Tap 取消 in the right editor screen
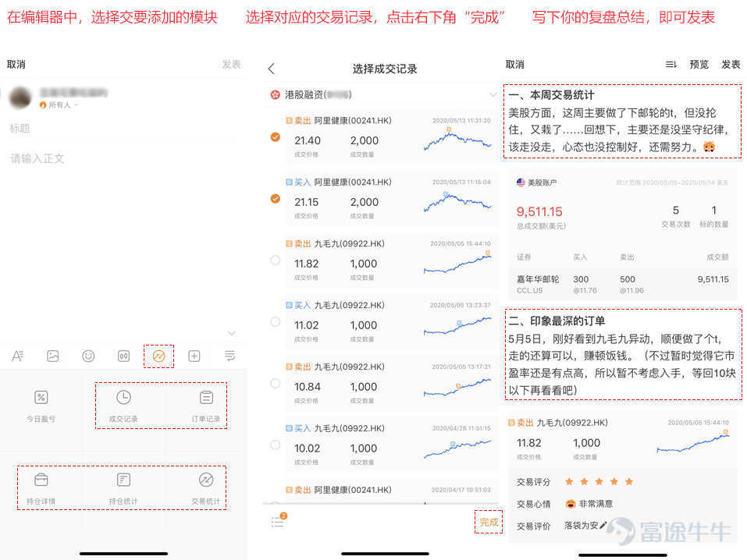 [515, 64]
